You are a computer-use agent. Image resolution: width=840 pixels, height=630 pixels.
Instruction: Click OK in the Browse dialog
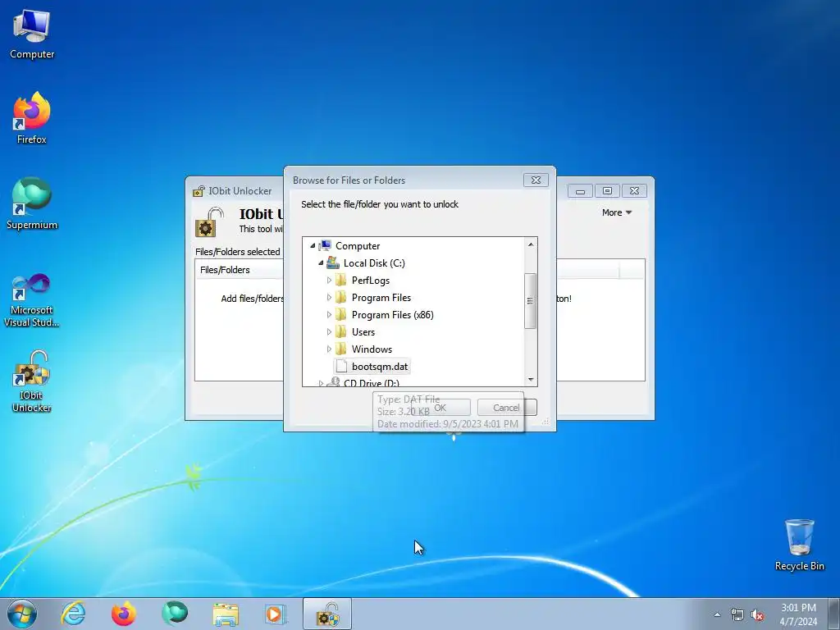click(x=441, y=408)
